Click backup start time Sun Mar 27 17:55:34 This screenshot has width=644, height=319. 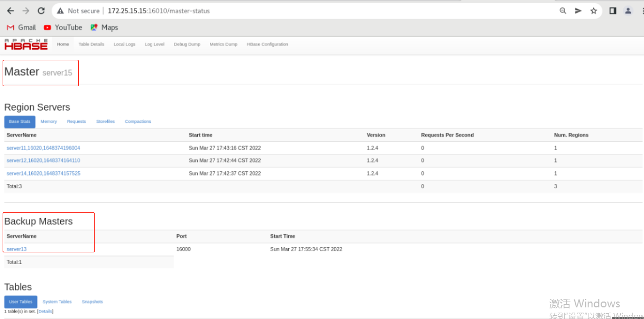(x=306, y=249)
